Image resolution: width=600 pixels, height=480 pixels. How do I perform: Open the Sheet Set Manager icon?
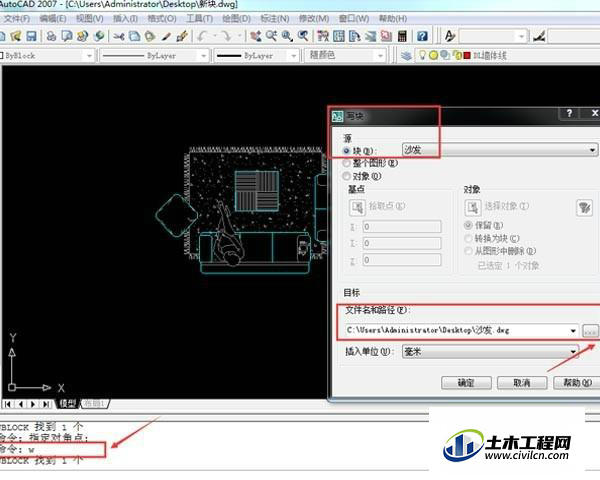coord(370,36)
